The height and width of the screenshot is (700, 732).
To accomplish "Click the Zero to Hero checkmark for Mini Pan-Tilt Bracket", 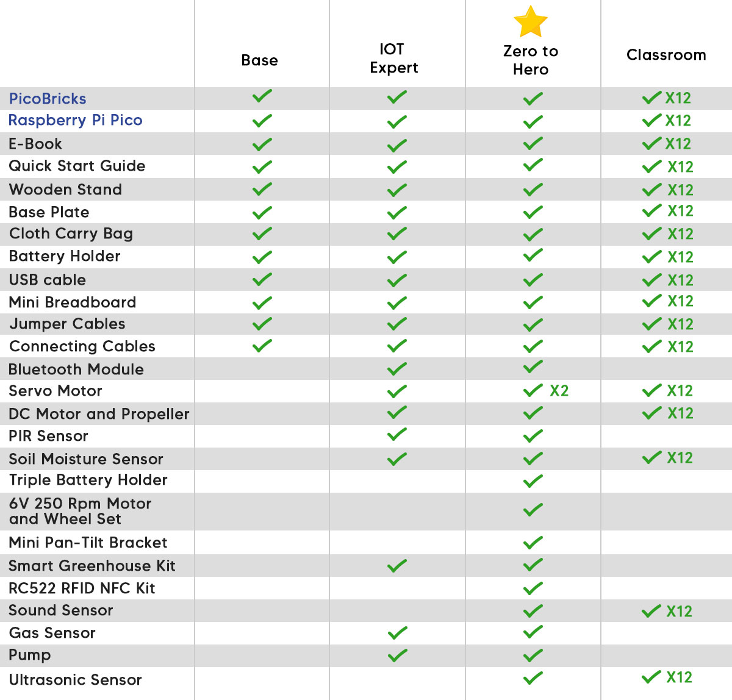I will [533, 542].
